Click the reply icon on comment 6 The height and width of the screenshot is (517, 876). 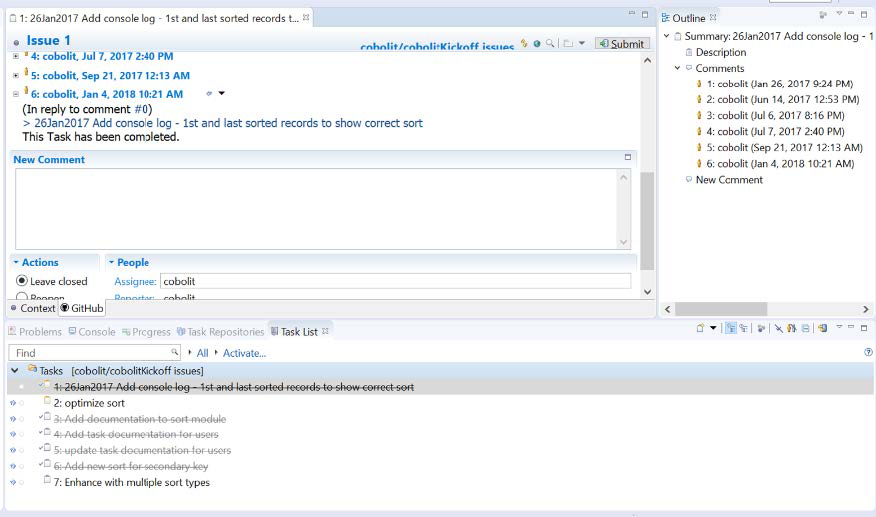[x=209, y=93]
